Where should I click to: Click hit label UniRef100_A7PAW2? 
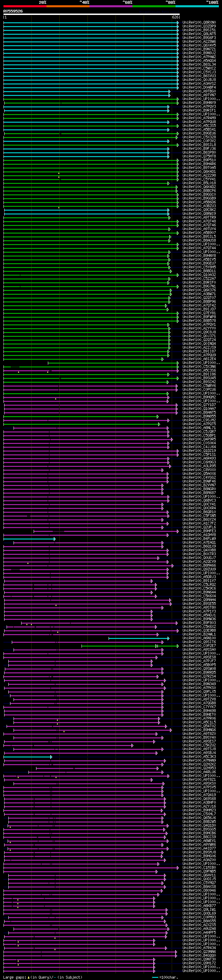[199, 57]
